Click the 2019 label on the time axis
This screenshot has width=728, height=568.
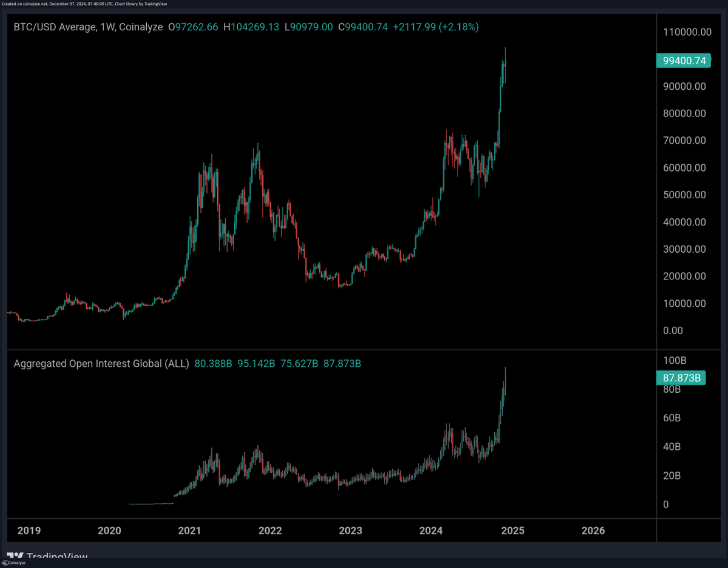(29, 530)
